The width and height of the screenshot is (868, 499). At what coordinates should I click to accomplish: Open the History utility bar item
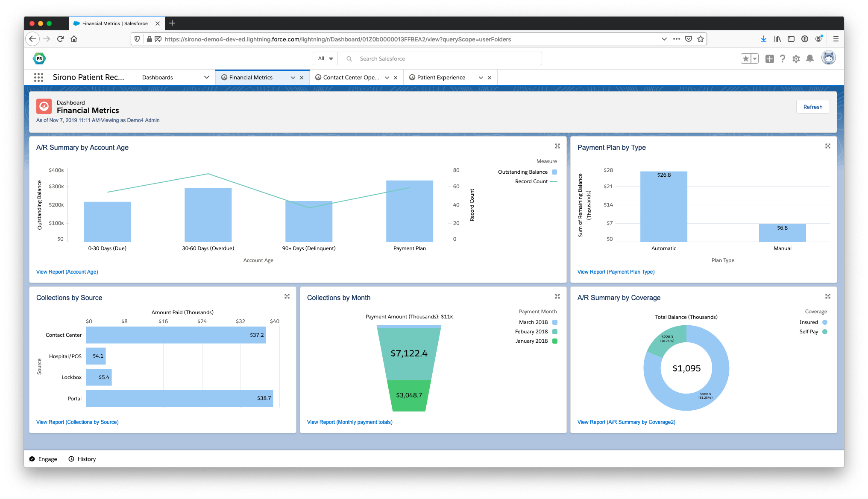(82, 459)
